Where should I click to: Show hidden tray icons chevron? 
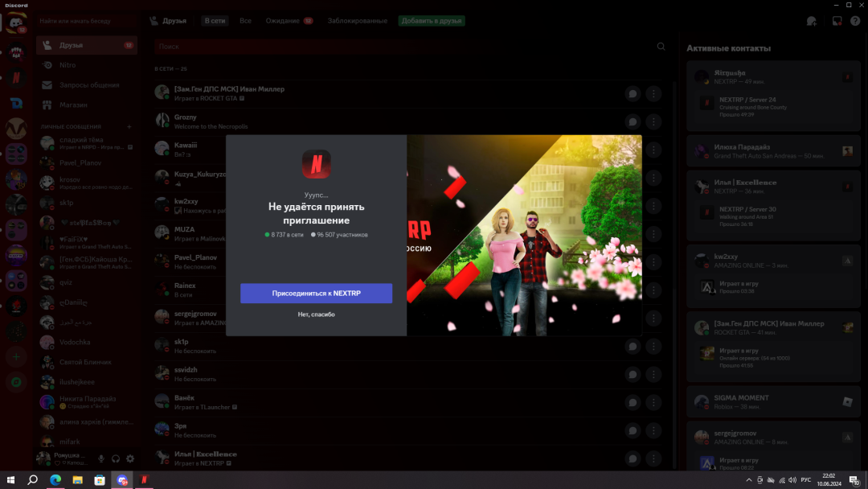(748, 480)
